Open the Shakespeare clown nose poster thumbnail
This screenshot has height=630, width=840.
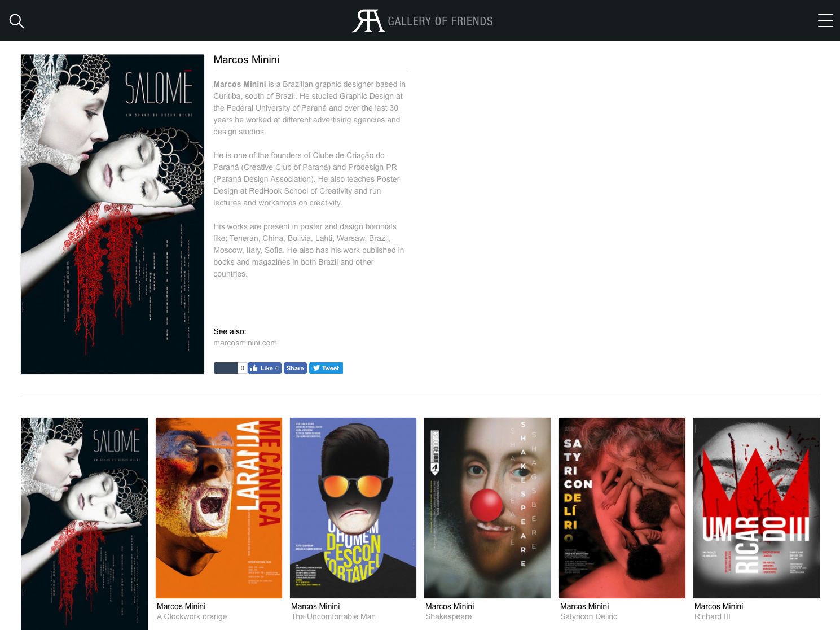tap(487, 508)
